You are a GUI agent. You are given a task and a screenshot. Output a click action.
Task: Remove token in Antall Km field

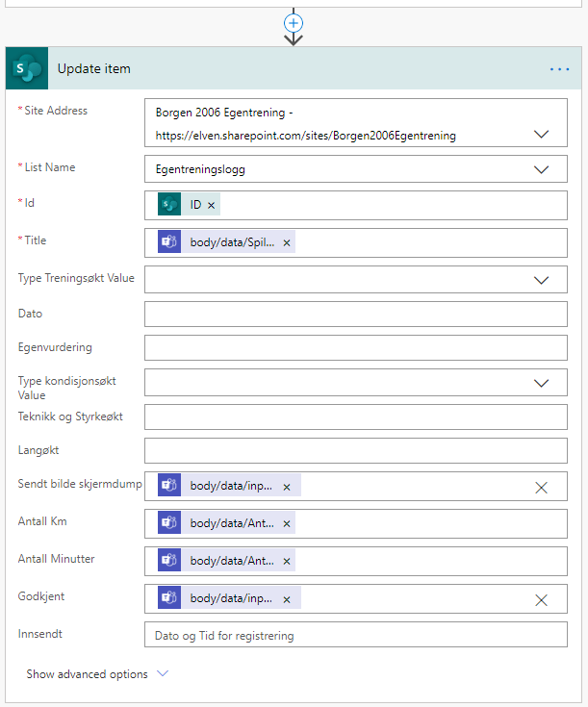(287, 523)
